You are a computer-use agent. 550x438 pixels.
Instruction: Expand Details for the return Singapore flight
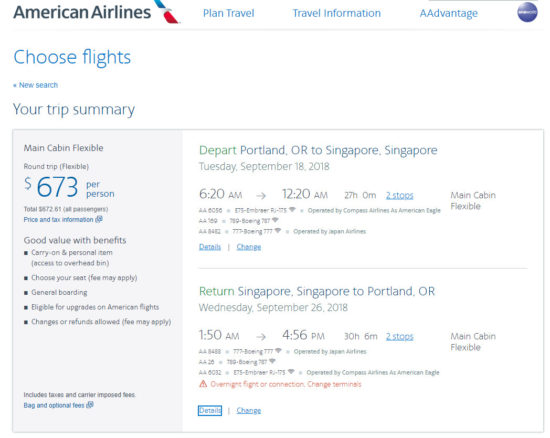[x=210, y=410]
